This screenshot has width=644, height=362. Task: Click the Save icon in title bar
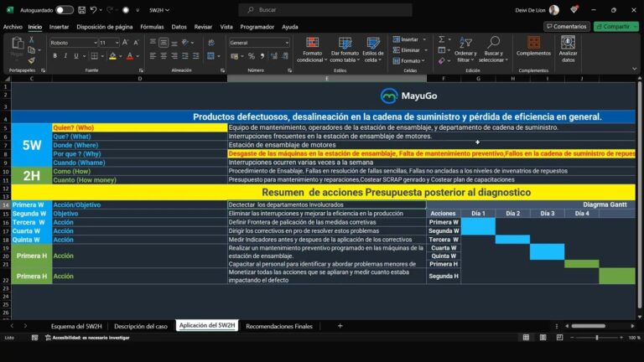point(80,10)
